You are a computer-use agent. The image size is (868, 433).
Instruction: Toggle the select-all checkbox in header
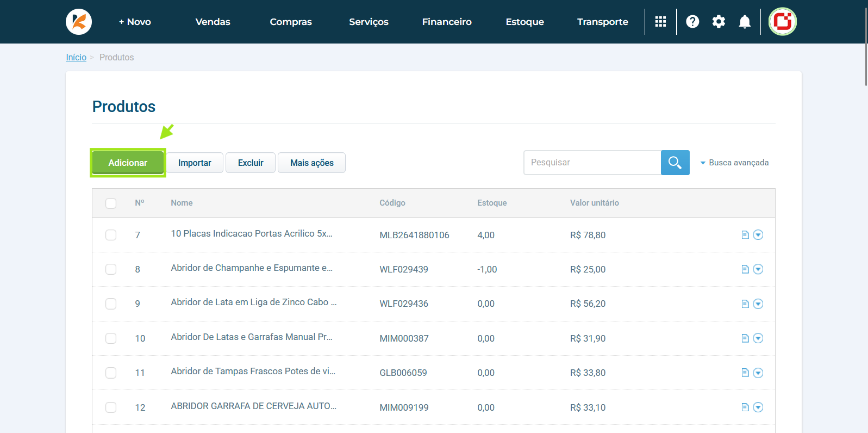(111, 203)
